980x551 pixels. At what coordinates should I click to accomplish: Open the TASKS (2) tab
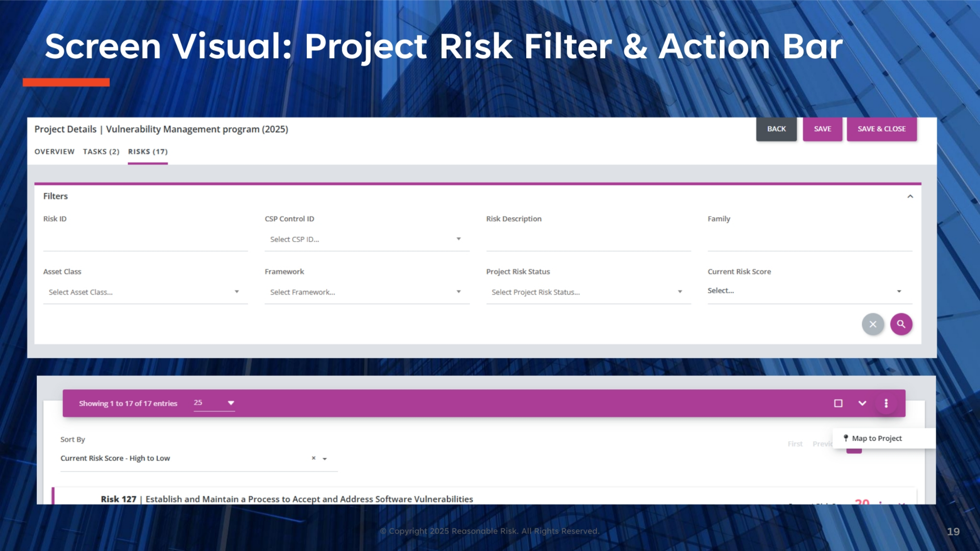click(x=101, y=152)
